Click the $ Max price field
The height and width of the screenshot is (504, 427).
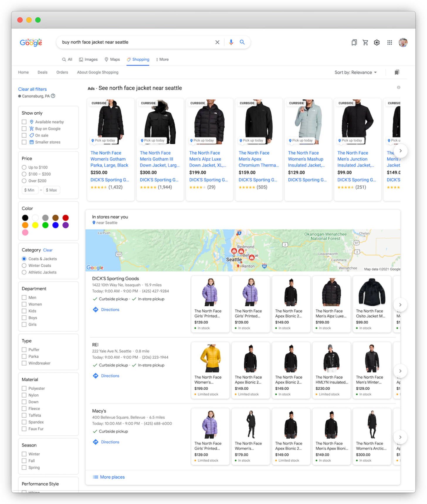click(52, 190)
